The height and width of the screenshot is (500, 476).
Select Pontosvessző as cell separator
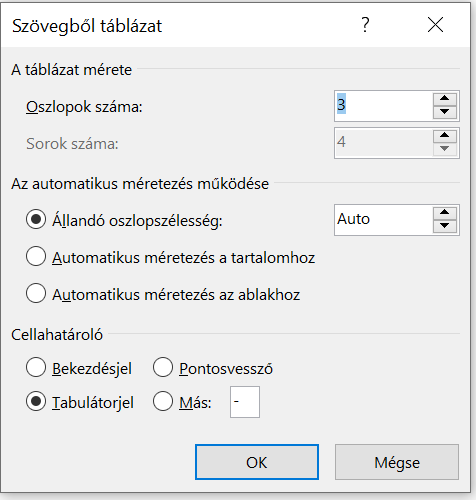pos(163,367)
